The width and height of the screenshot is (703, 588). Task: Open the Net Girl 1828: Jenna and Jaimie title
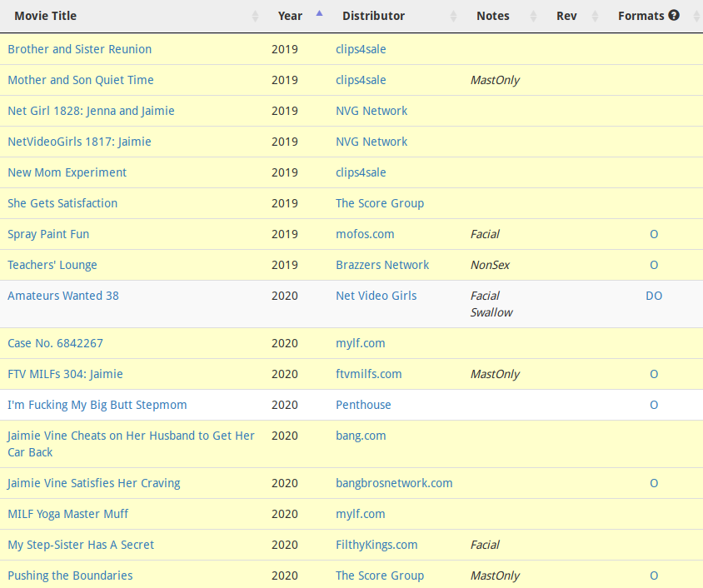pos(91,111)
